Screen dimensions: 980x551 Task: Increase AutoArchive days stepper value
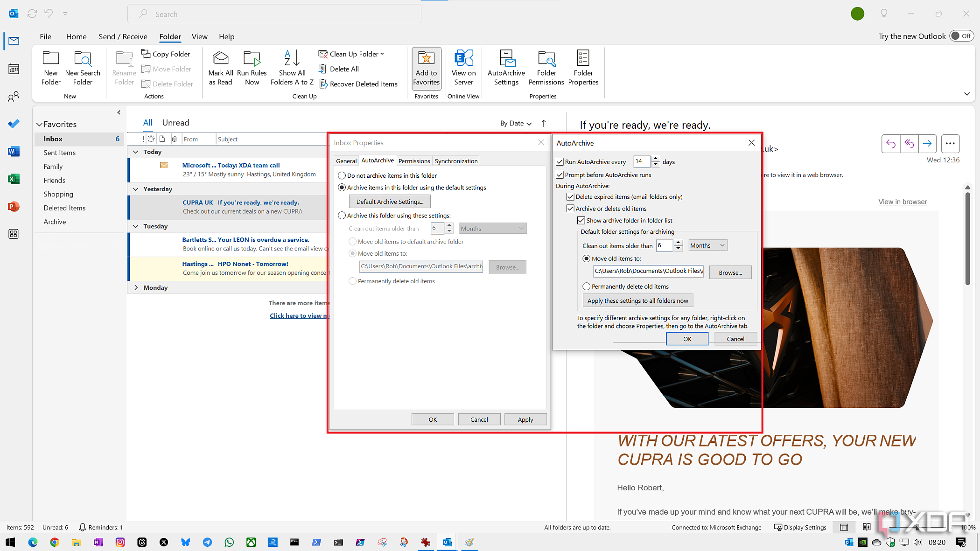pyautogui.click(x=656, y=159)
